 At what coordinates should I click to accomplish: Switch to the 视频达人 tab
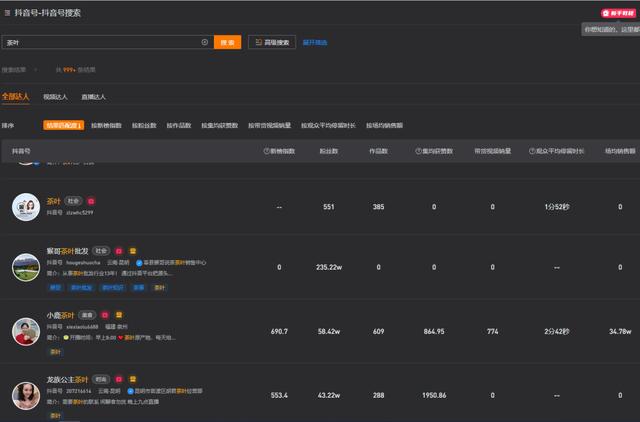(x=56, y=96)
